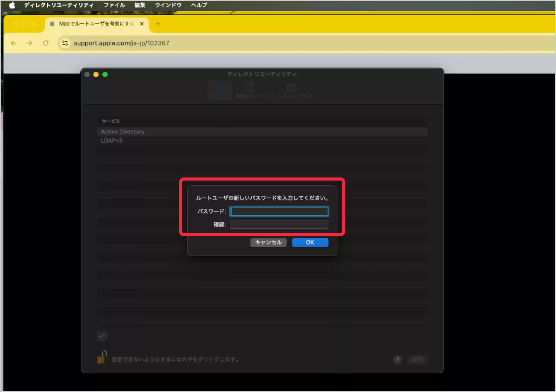Open the ファイル menu
The height and width of the screenshot is (392, 556).
click(114, 5)
